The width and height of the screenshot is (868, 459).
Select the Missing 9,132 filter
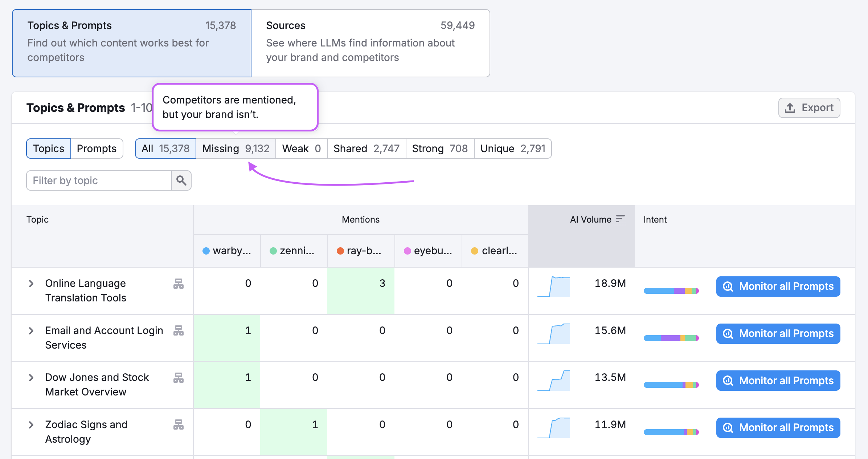[x=236, y=148]
